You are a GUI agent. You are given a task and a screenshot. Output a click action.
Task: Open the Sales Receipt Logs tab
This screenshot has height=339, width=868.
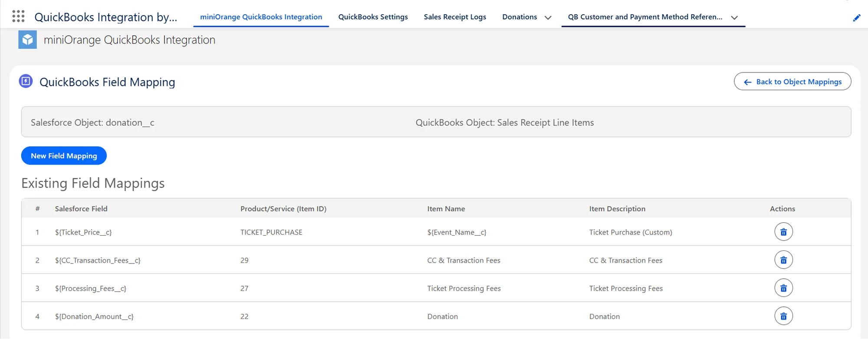(x=455, y=17)
